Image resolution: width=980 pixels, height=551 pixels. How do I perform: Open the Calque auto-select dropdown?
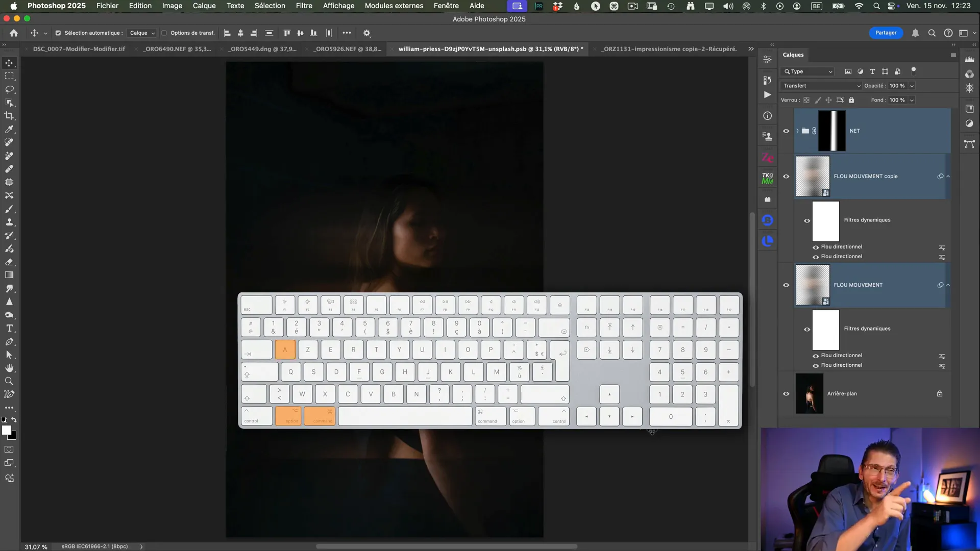(x=142, y=33)
